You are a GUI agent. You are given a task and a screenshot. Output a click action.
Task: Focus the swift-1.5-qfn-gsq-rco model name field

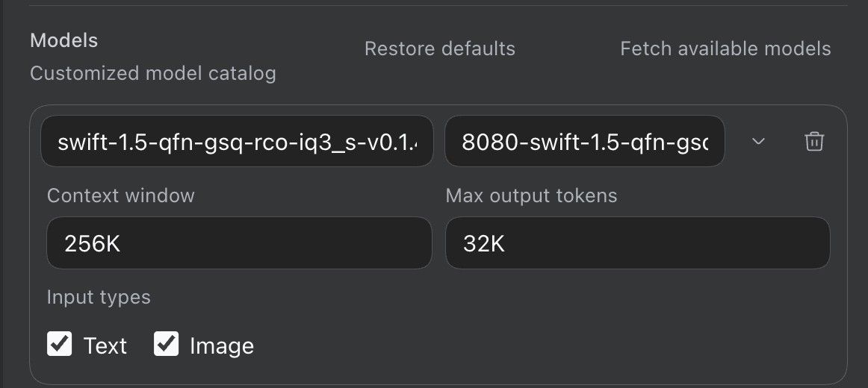coord(237,141)
